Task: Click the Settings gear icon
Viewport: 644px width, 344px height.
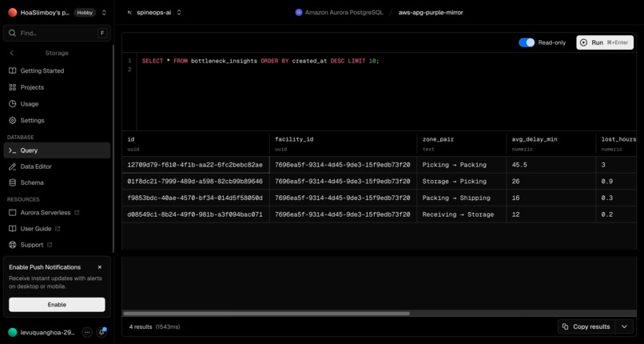Action: coord(13,121)
